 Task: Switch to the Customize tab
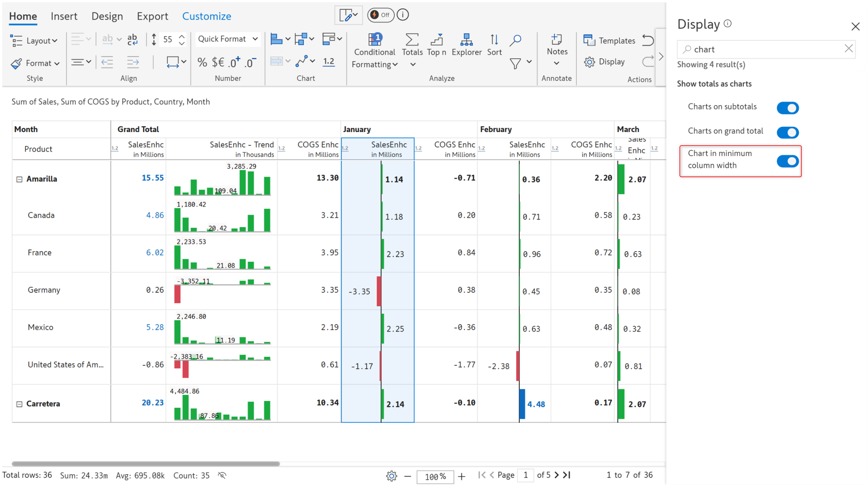click(x=206, y=16)
